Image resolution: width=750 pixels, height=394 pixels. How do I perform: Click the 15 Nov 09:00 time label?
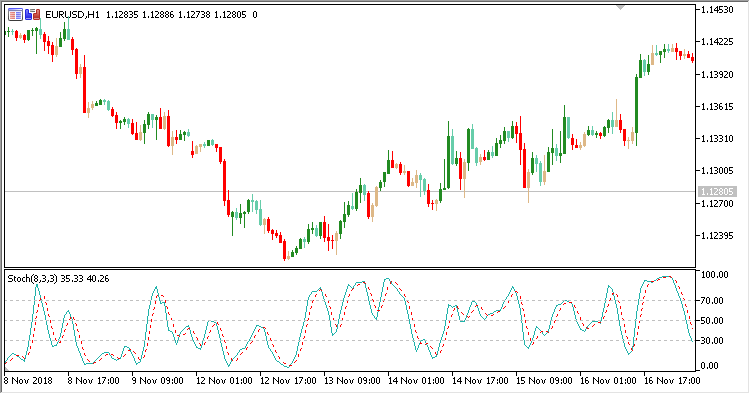(x=544, y=381)
